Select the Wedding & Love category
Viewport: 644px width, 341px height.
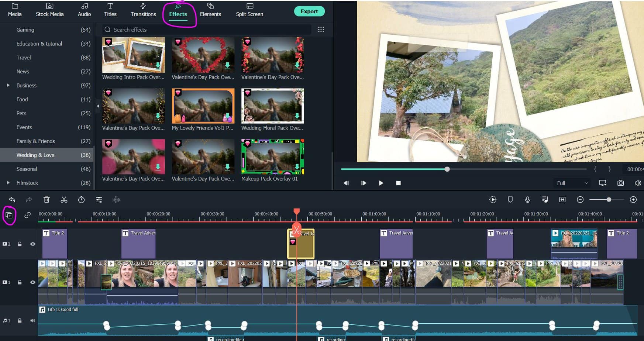click(x=35, y=155)
